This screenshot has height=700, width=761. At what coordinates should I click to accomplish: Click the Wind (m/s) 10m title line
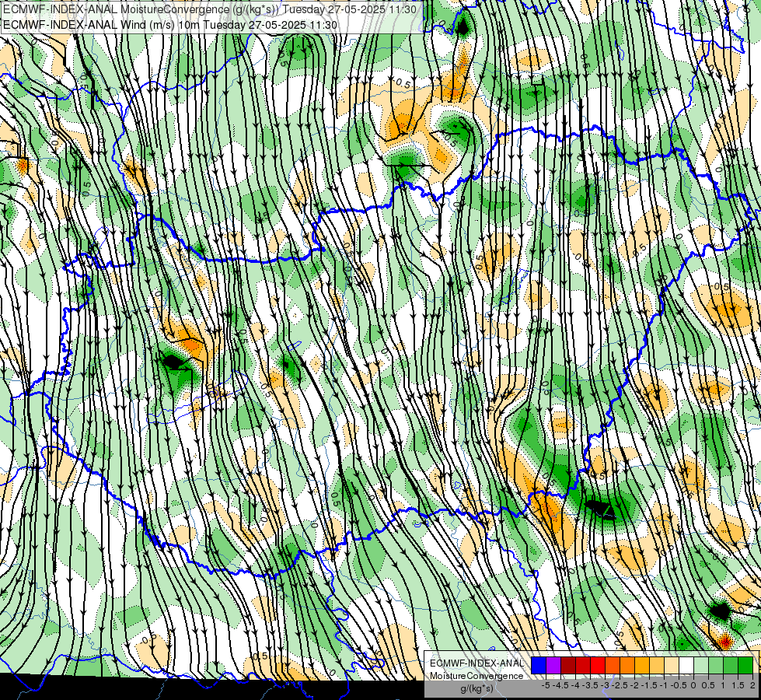click(170, 25)
